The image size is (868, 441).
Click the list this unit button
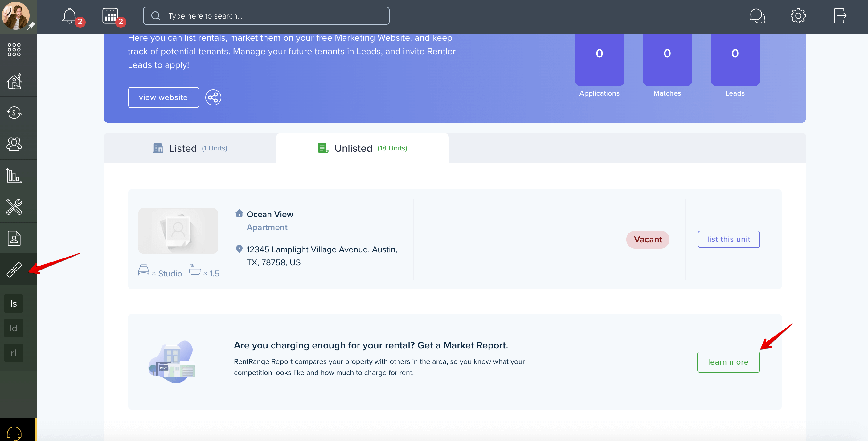(x=728, y=239)
